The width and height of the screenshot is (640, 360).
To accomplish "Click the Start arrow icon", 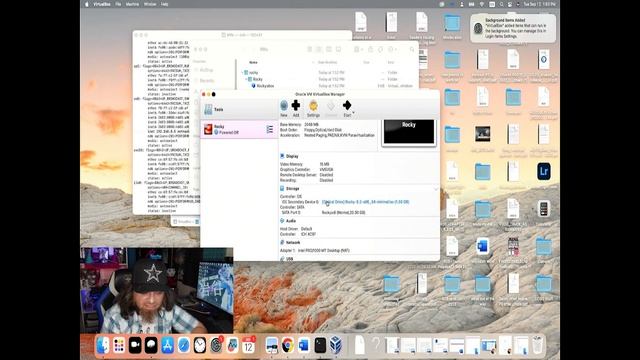I will click(x=347, y=105).
